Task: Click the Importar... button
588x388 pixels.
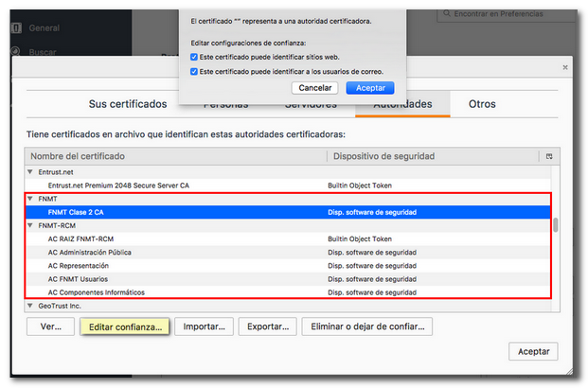Action: (x=204, y=326)
